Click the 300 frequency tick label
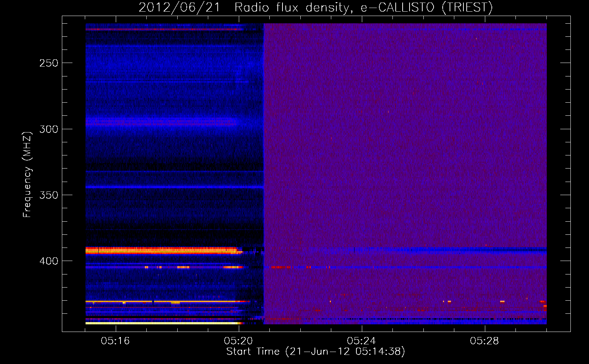The width and height of the screenshot is (589, 364). coord(49,129)
